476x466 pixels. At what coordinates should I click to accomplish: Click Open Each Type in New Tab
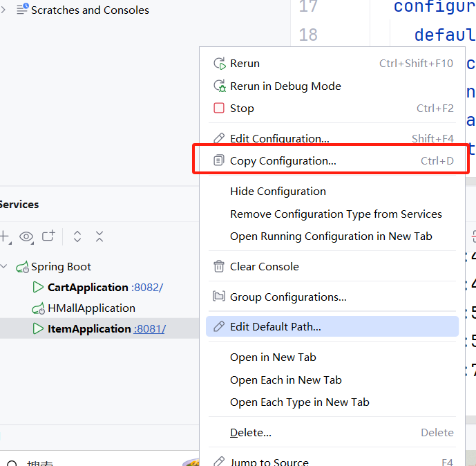pyautogui.click(x=332, y=402)
